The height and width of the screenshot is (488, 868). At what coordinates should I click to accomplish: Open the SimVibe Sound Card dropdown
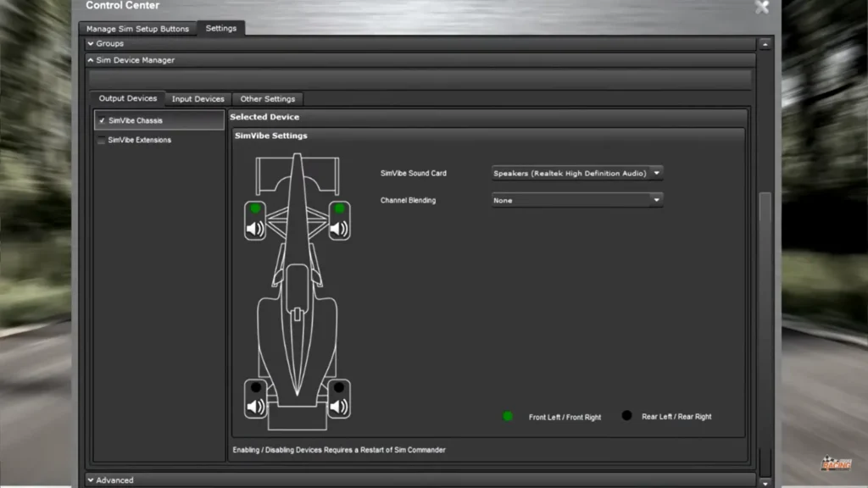pyautogui.click(x=576, y=173)
